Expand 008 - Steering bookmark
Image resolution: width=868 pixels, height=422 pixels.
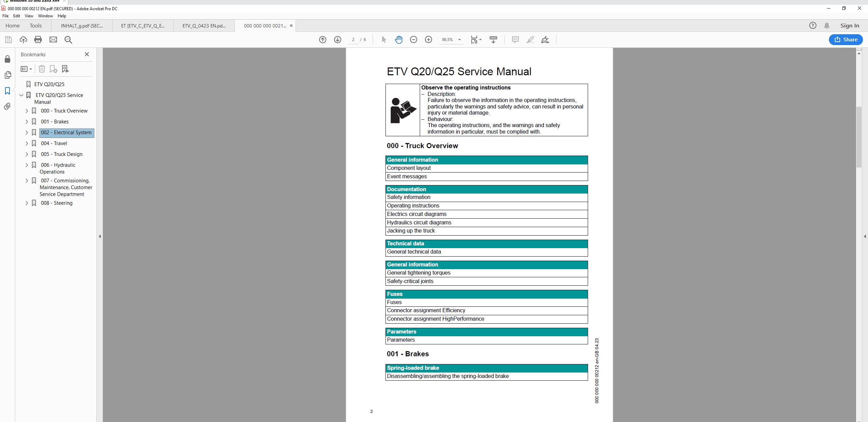point(27,203)
